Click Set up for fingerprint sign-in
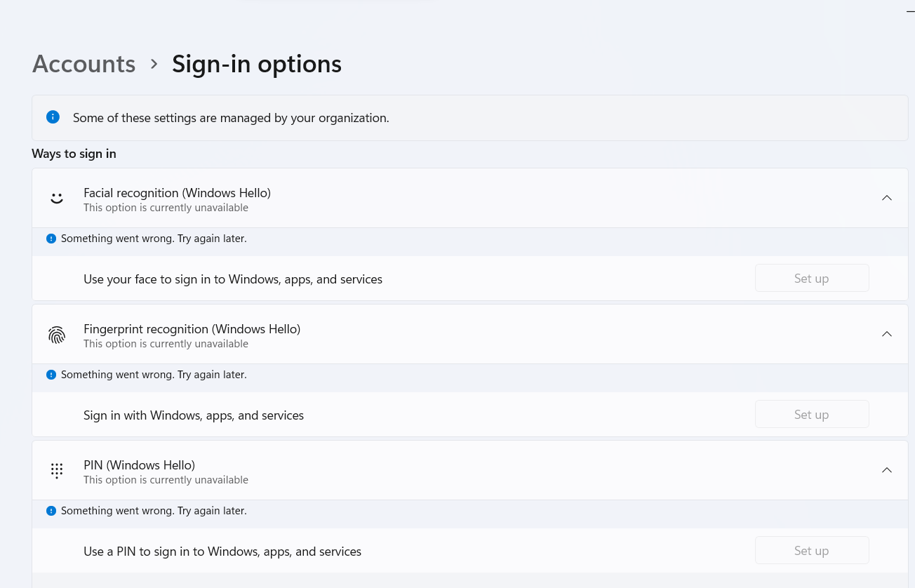 tap(812, 414)
